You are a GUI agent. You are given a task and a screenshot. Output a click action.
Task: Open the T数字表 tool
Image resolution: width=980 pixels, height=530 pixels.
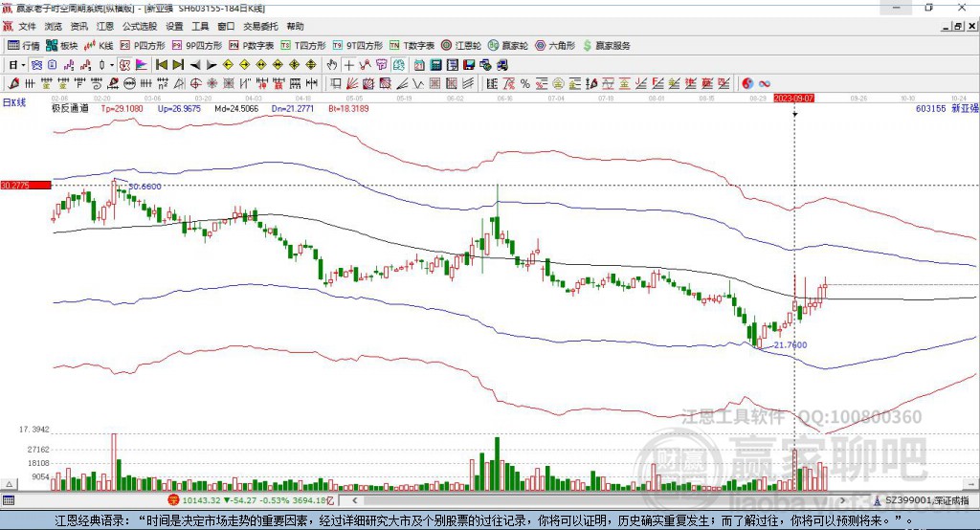412,46
